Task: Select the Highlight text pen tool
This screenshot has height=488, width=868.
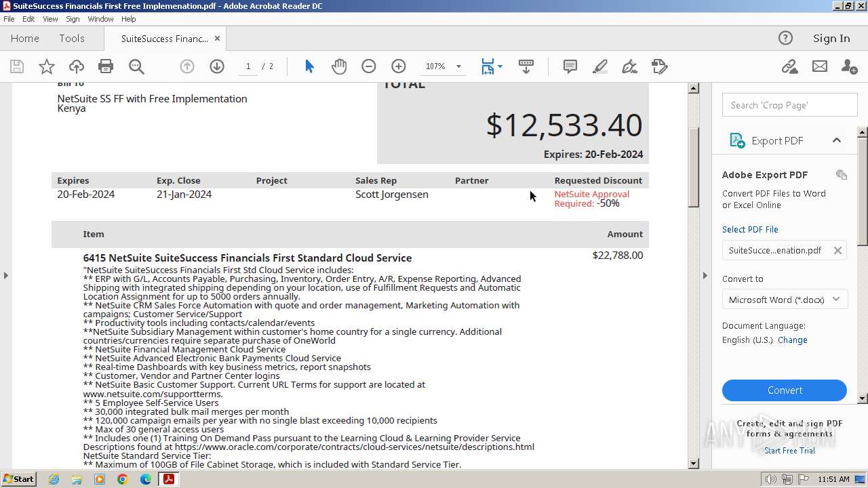Action: (x=600, y=66)
